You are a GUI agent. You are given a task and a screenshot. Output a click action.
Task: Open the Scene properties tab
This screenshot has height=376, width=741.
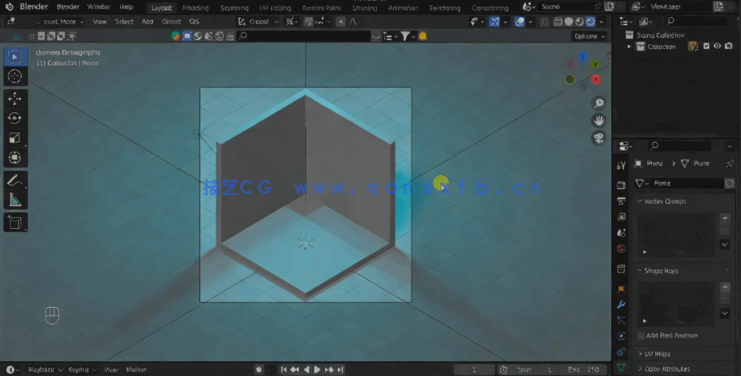pyautogui.click(x=621, y=232)
